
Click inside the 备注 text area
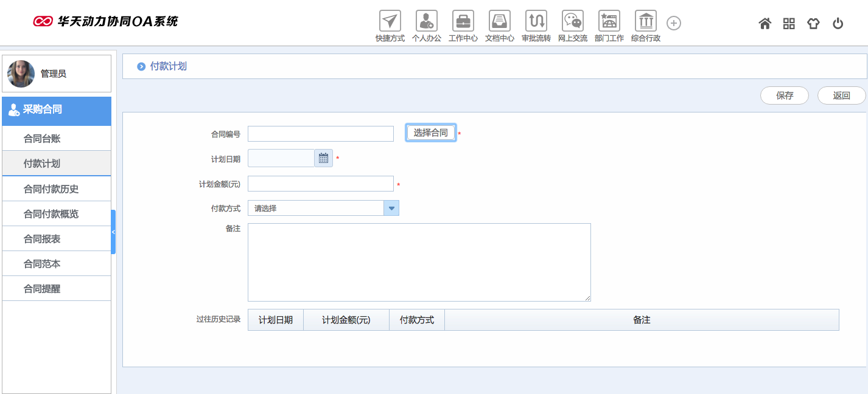(419, 262)
